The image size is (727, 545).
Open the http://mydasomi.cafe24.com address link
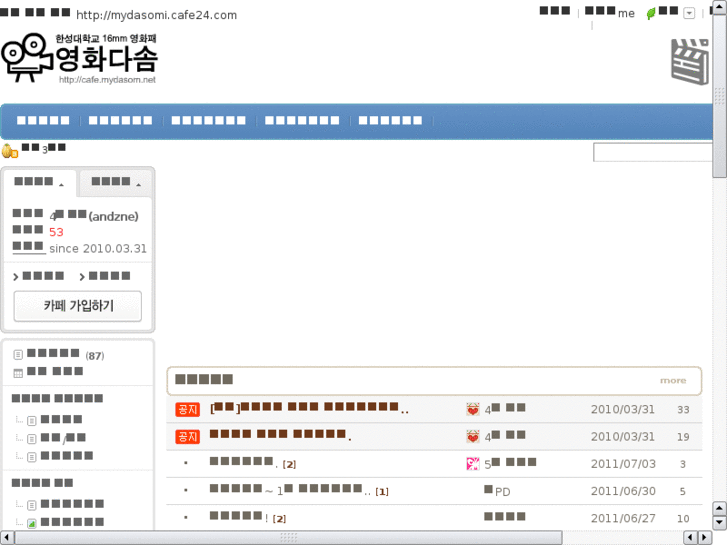[156, 15]
